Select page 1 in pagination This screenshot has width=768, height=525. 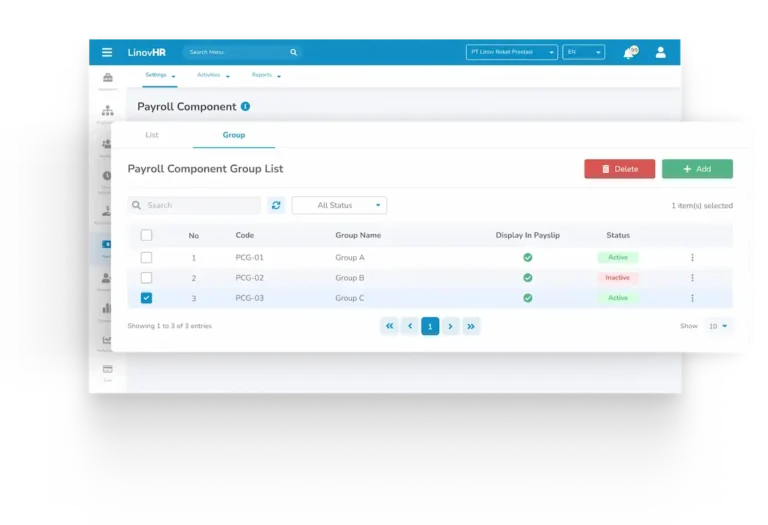click(x=430, y=326)
